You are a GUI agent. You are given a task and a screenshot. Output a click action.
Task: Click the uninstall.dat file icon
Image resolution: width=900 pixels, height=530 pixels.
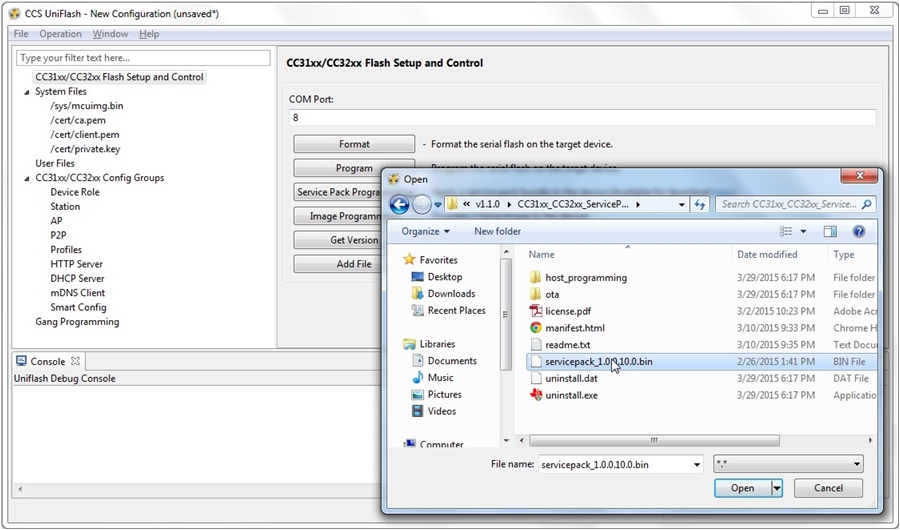536,378
